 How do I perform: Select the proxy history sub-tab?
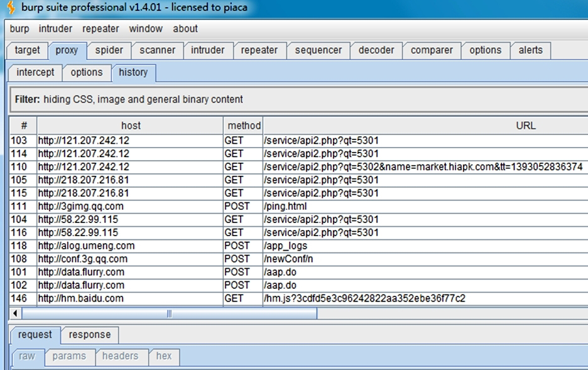tap(134, 72)
